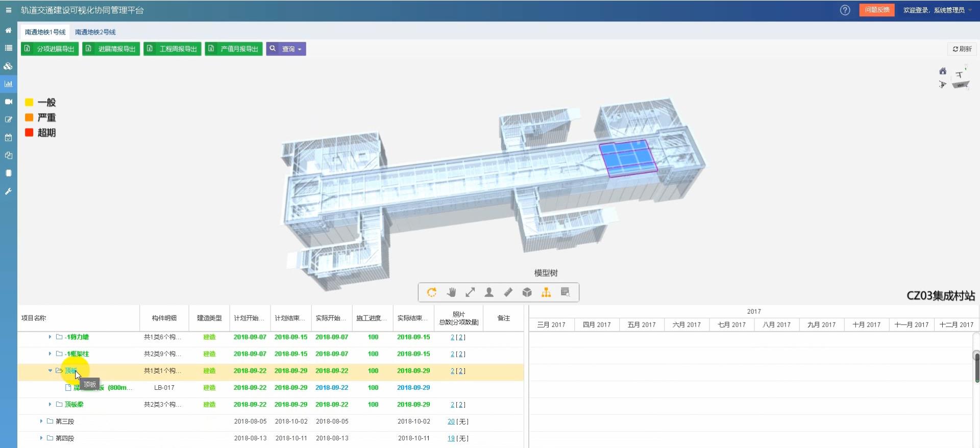Open the home icon in left sidebar
This screenshot has width=980, height=448.
8,31
